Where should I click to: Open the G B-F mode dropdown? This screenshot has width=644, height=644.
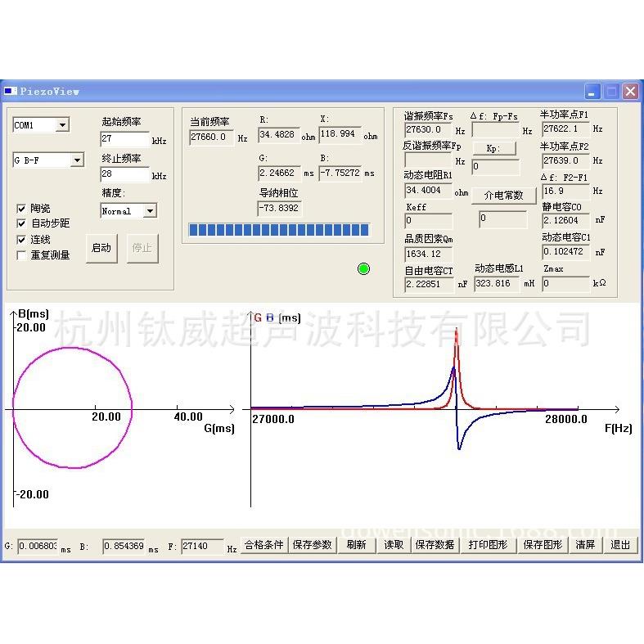77,160
